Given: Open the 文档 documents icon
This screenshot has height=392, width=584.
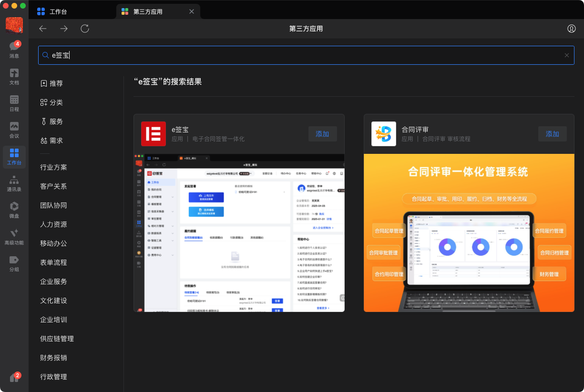Looking at the screenshot, I should [14, 76].
